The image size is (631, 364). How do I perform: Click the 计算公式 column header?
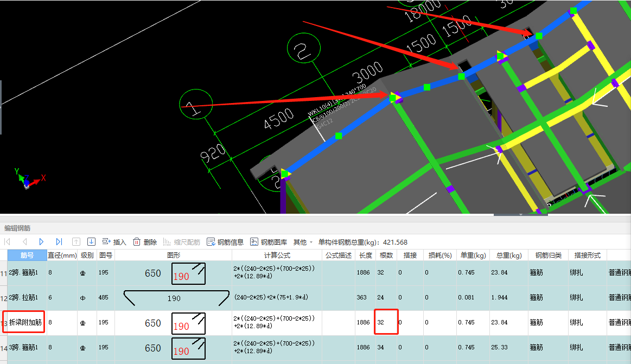(x=277, y=255)
